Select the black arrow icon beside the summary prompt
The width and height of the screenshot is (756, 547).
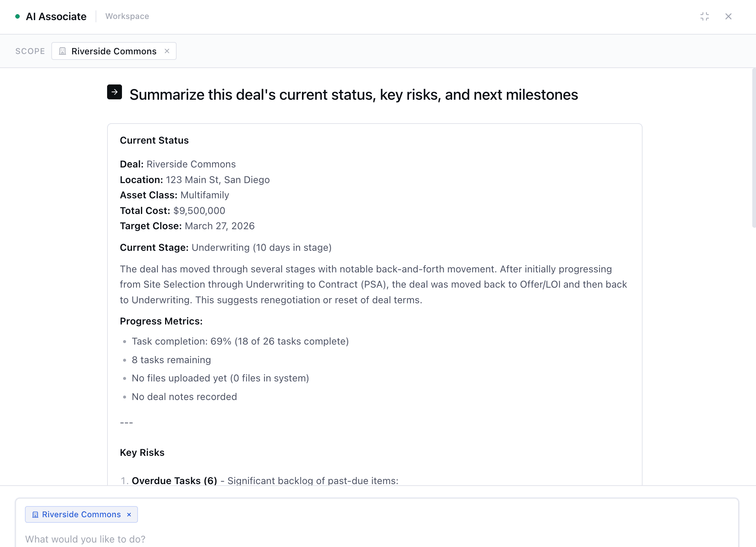(115, 92)
